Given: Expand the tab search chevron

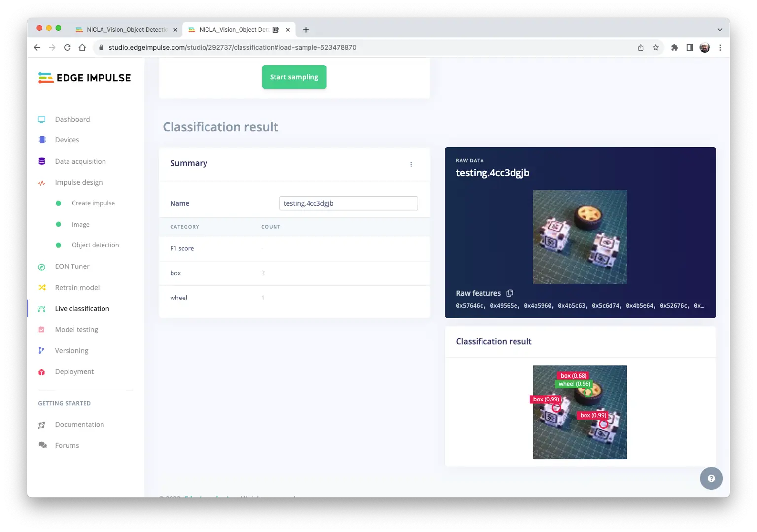Looking at the screenshot, I should tap(720, 30).
